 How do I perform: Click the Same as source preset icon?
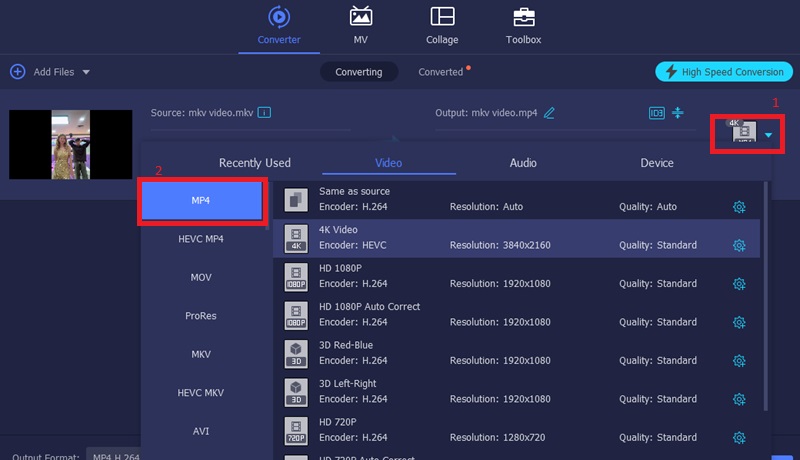[296, 200]
